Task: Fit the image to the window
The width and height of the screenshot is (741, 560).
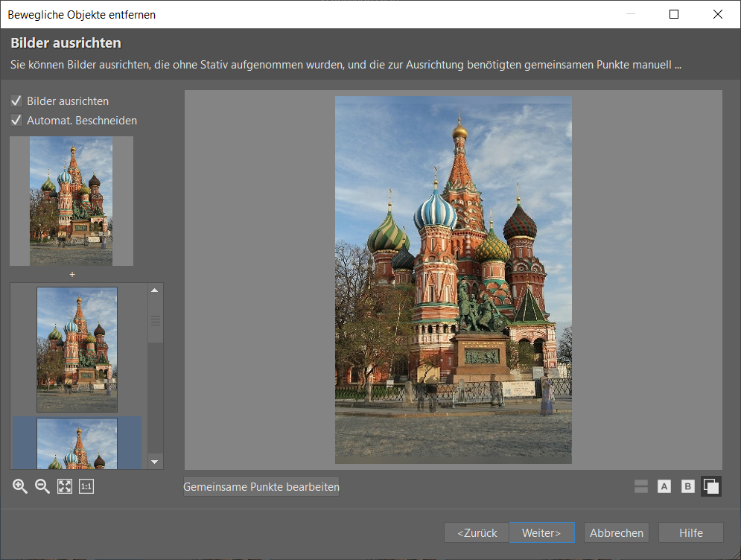Action: pos(65,486)
